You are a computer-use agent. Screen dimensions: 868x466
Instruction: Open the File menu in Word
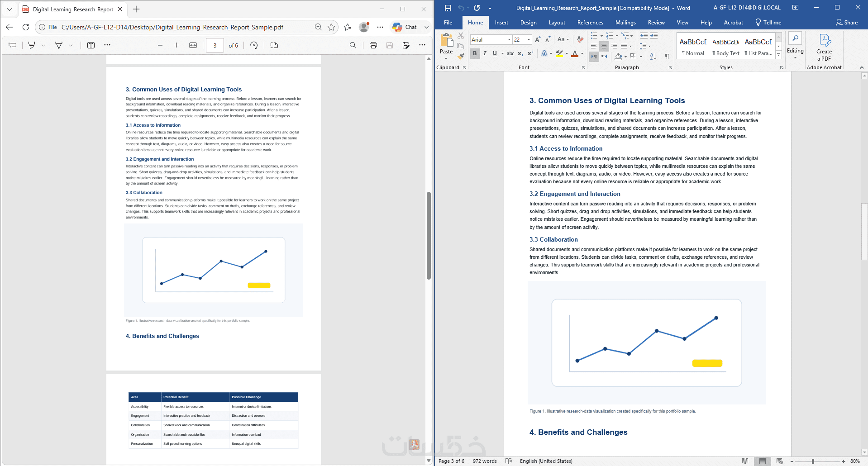tap(448, 23)
